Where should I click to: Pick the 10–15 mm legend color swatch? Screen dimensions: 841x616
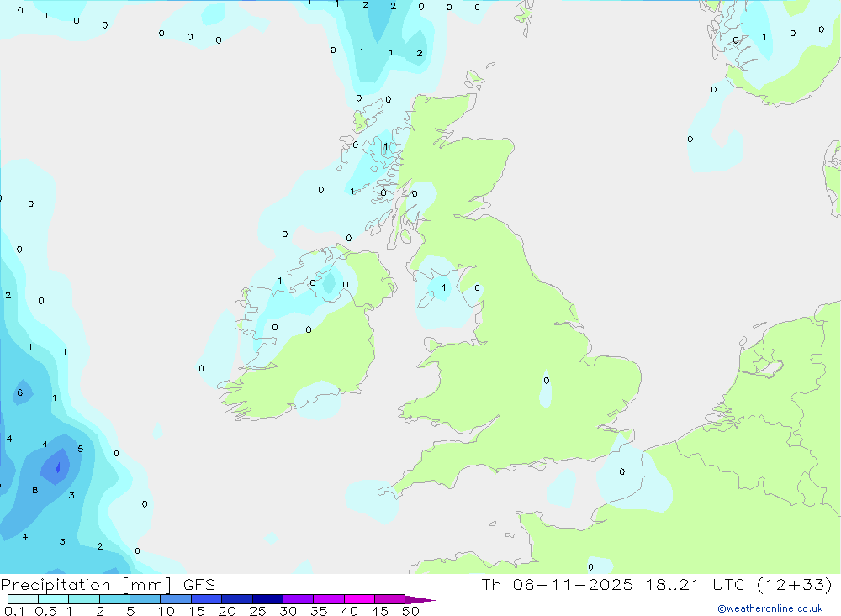click(176, 599)
